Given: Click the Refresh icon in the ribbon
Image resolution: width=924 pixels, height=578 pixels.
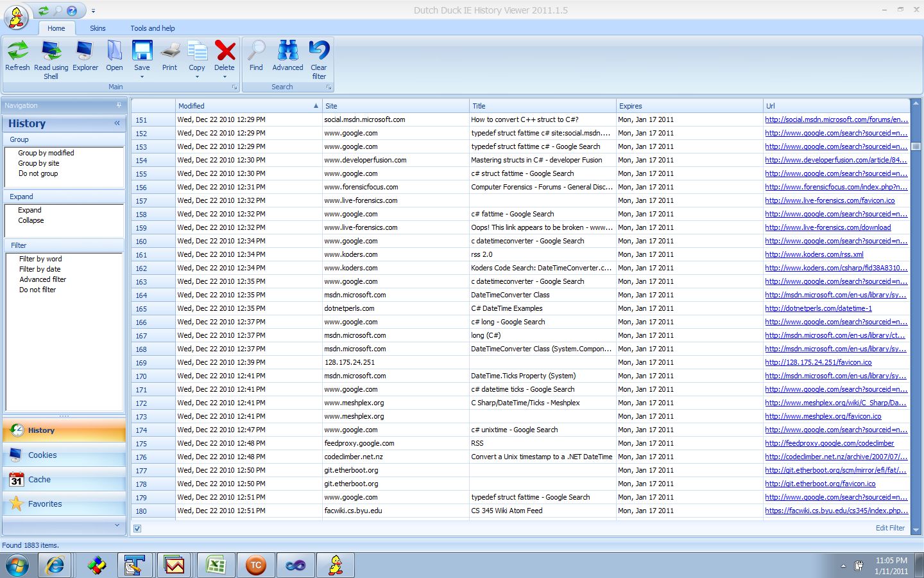Looking at the screenshot, I should pos(17,51).
